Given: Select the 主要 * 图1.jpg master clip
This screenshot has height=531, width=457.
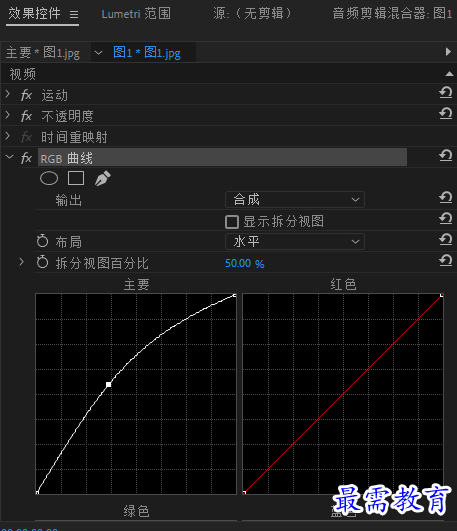Looking at the screenshot, I should pyautogui.click(x=43, y=52).
